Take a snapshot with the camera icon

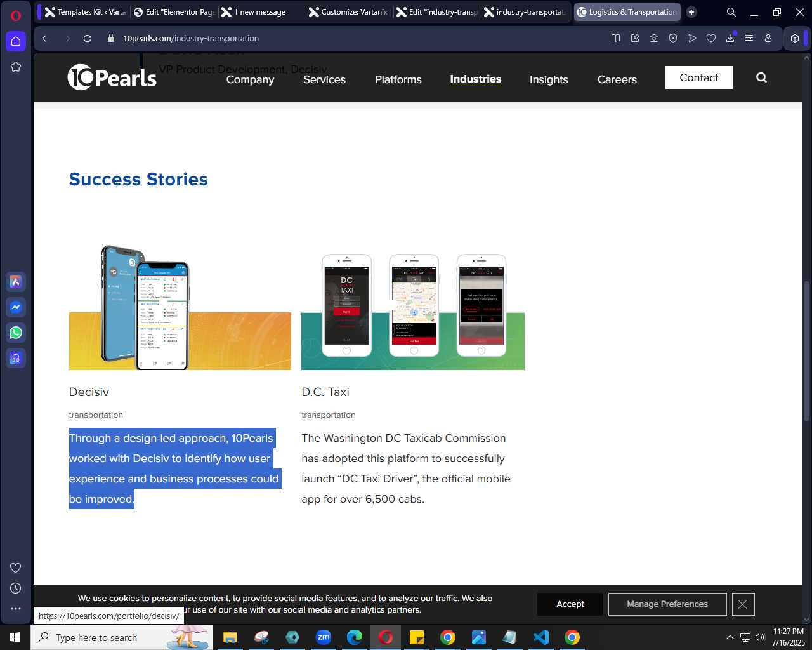[654, 38]
